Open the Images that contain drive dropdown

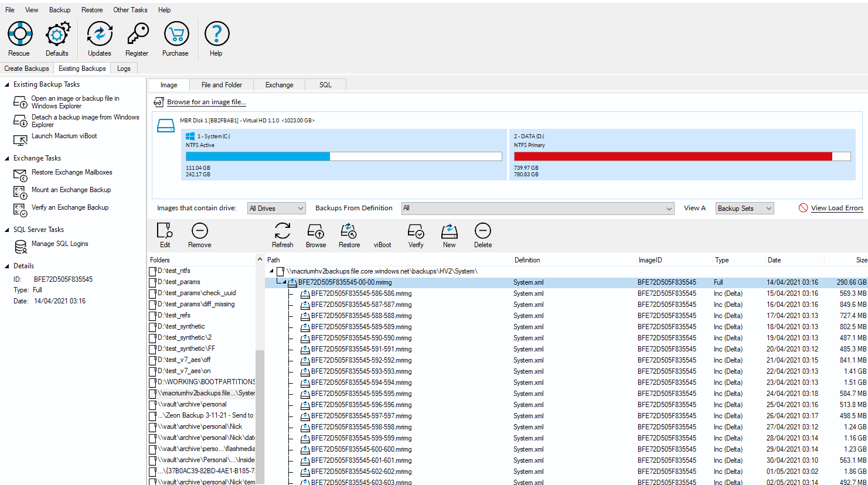(x=276, y=208)
